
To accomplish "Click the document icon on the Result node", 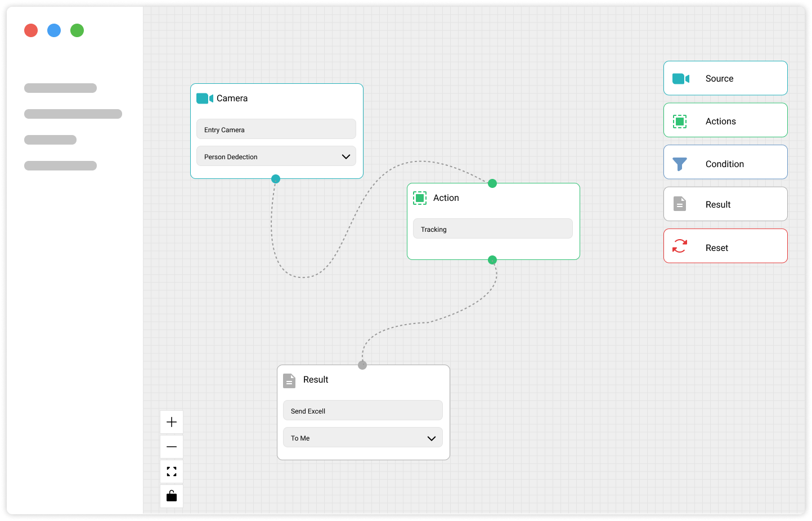I will pyautogui.click(x=289, y=380).
